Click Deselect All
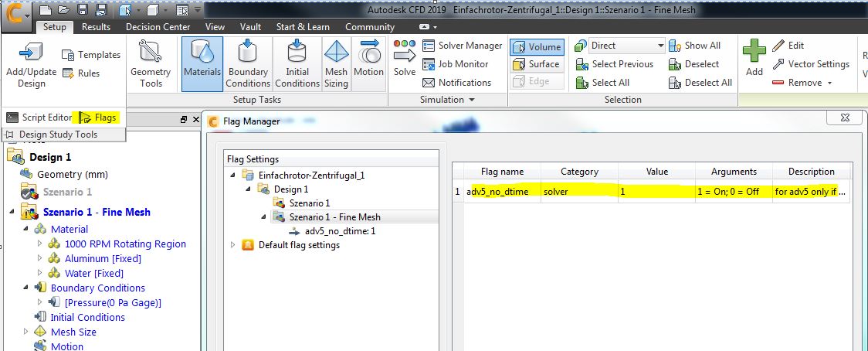 [700, 82]
